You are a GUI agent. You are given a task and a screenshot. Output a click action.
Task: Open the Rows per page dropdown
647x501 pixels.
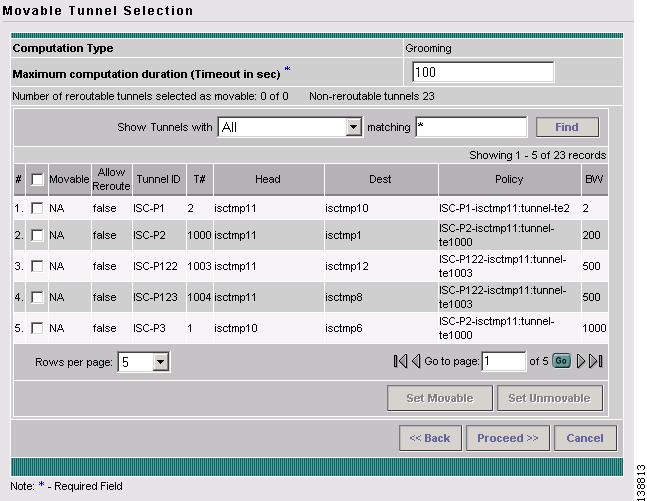(143, 362)
